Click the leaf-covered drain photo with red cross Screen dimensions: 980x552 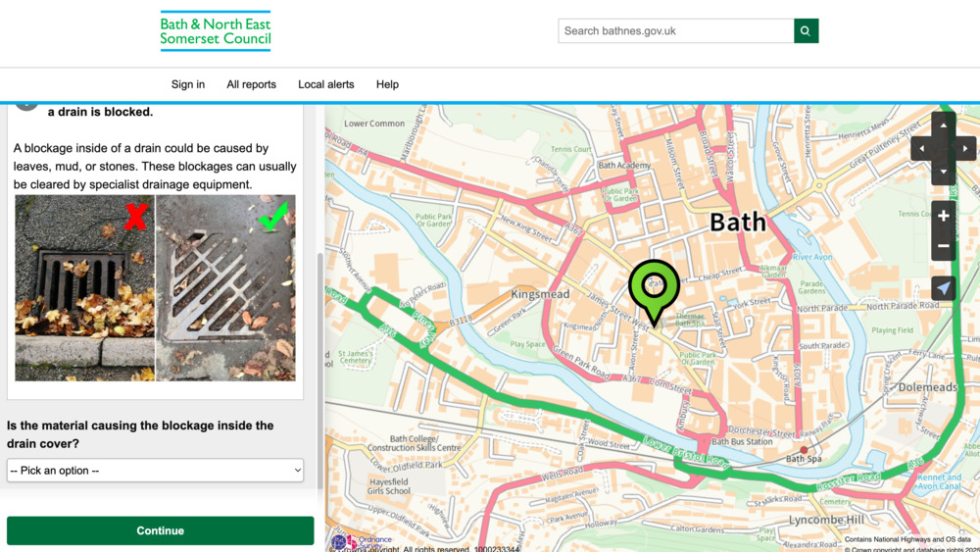tap(84, 287)
